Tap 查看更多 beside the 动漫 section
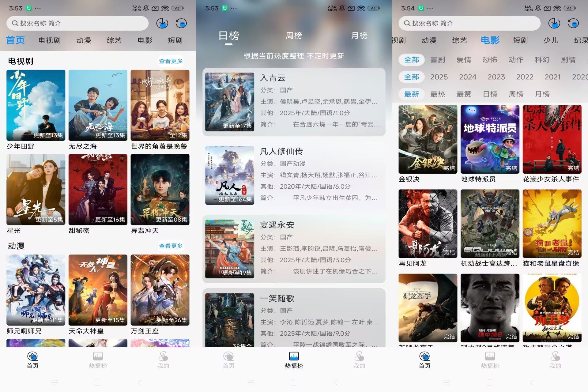 click(x=171, y=246)
